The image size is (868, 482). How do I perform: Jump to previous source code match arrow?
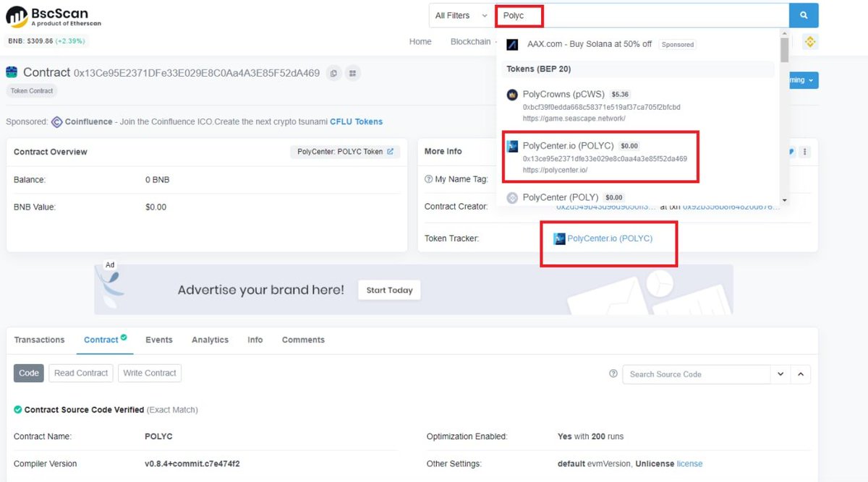pos(801,374)
